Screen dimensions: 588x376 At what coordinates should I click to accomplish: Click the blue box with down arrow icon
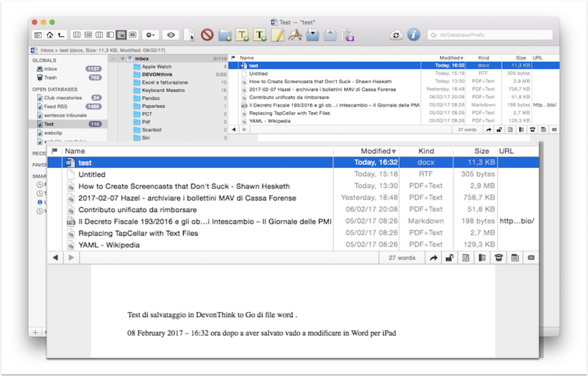[x=312, y=35]
